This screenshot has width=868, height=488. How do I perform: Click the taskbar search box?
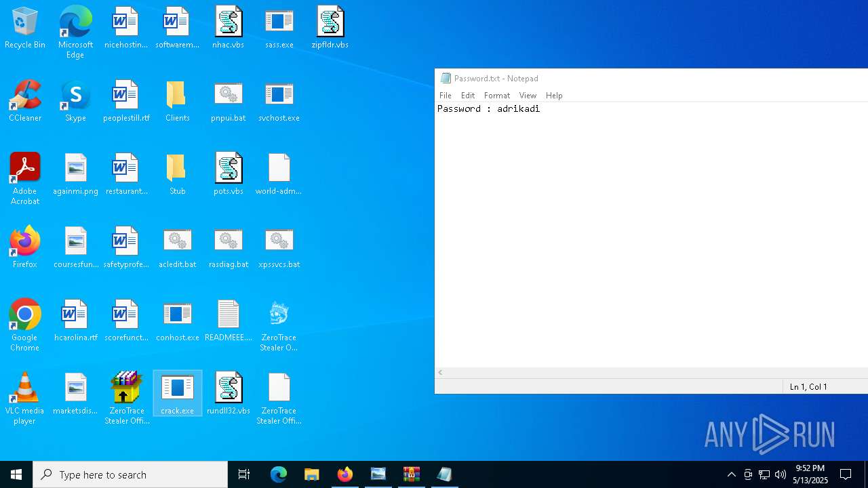(130, 474)
